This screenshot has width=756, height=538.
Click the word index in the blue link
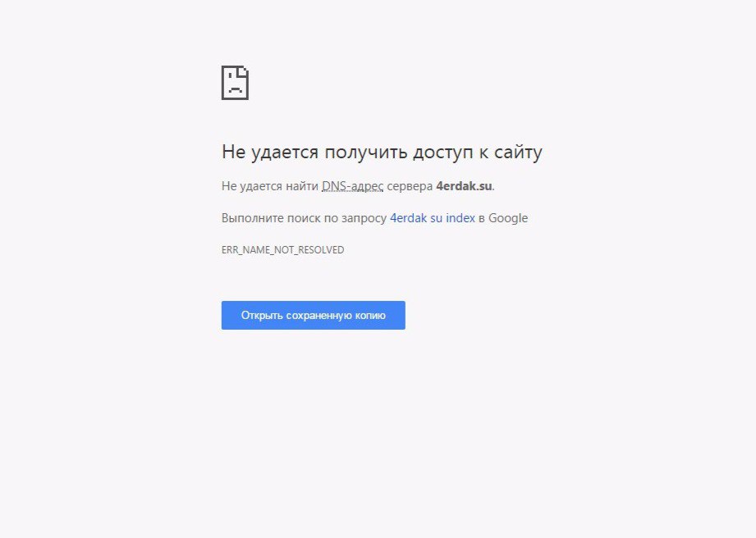460,218
